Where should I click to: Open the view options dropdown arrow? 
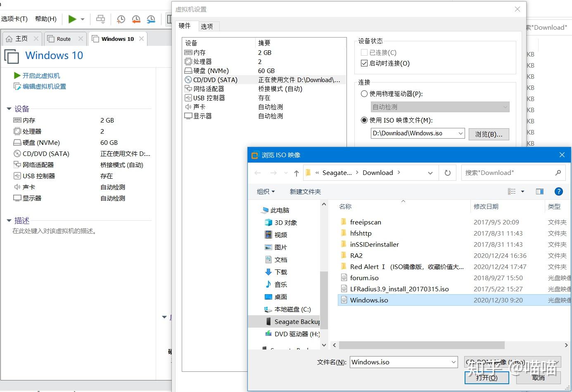[522, 191]
